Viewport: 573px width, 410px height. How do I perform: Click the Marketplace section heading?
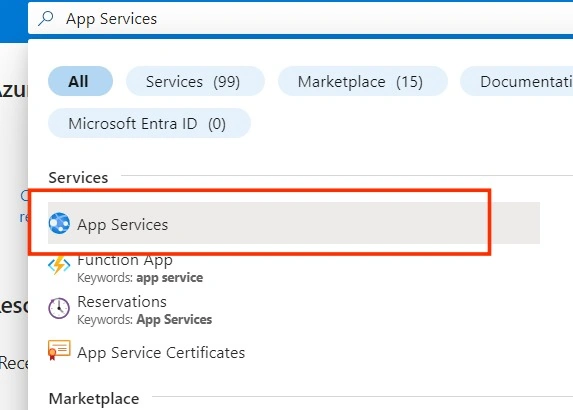pyautogui.click(x=94, y=398)
